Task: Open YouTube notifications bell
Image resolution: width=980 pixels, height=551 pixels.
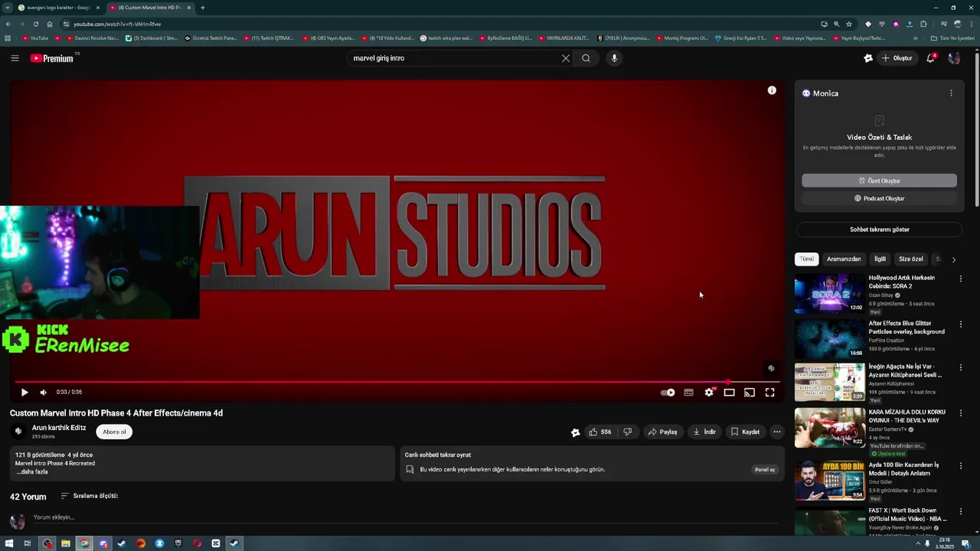Action: tap(930, 58)
